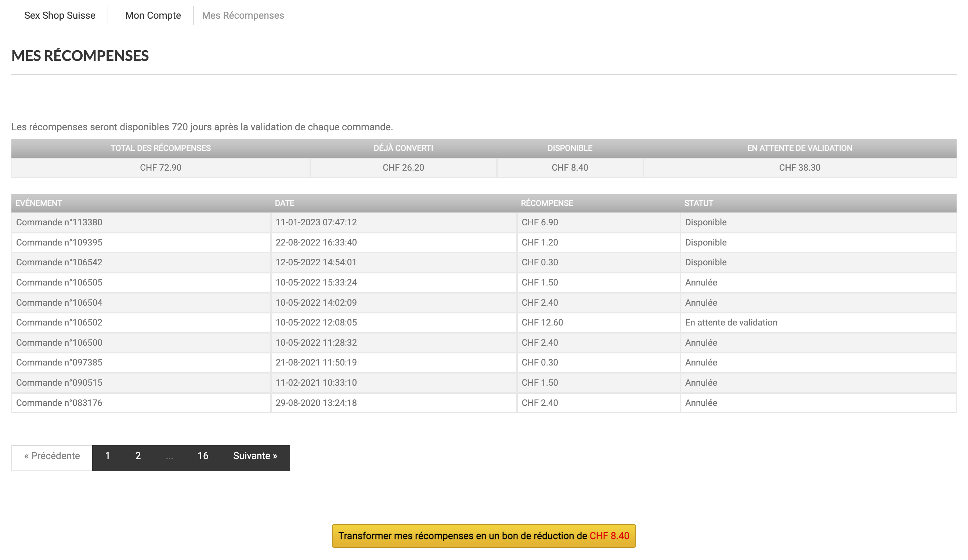Open the Mon Compte breadcrumb
The width and height of the screenshot is (968, 560).
point(153,15)
